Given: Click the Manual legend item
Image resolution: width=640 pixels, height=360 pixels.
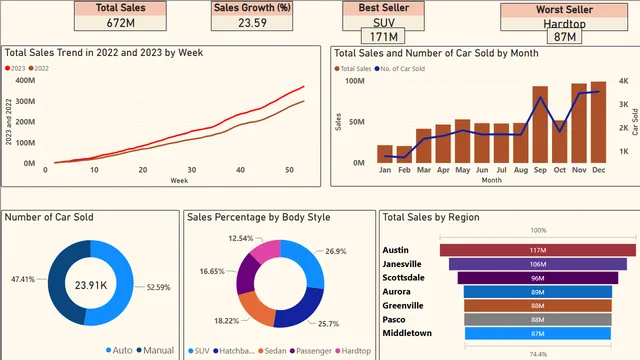Looking at the screenshot, I should pos(155,350).
